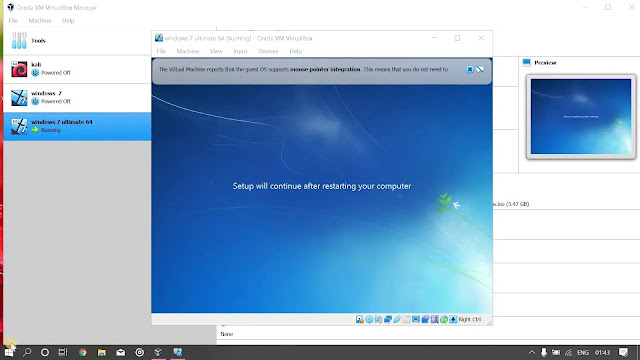This screenshot has height=360, width=640.
Task: Click the 'None' text in Manager details
Action: pos(227,334)
